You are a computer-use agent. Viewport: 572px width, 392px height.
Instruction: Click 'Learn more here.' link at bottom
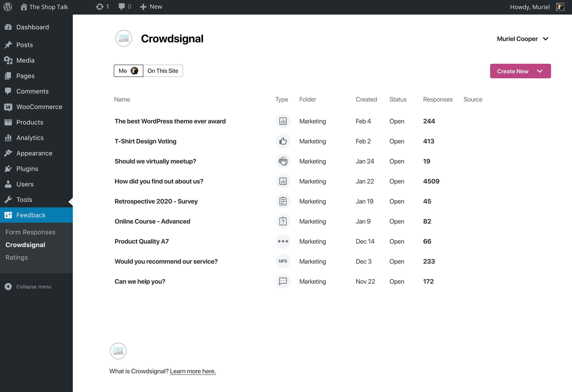[193, 371]
